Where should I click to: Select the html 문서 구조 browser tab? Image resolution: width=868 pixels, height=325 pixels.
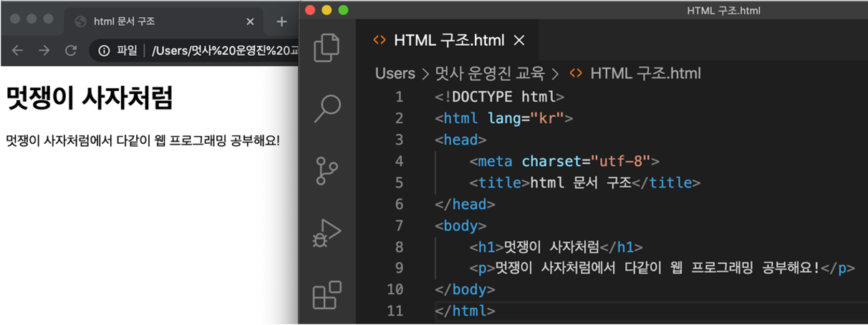(x=165, y=21)
